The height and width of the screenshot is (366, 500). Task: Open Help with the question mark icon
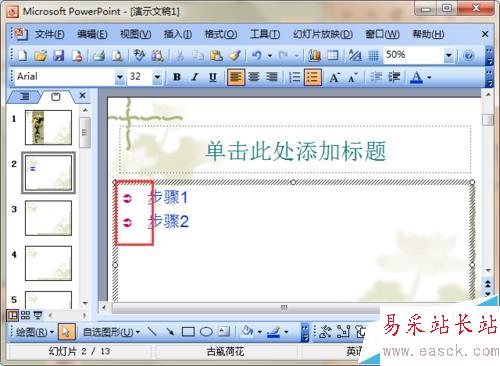coord(468,56)
